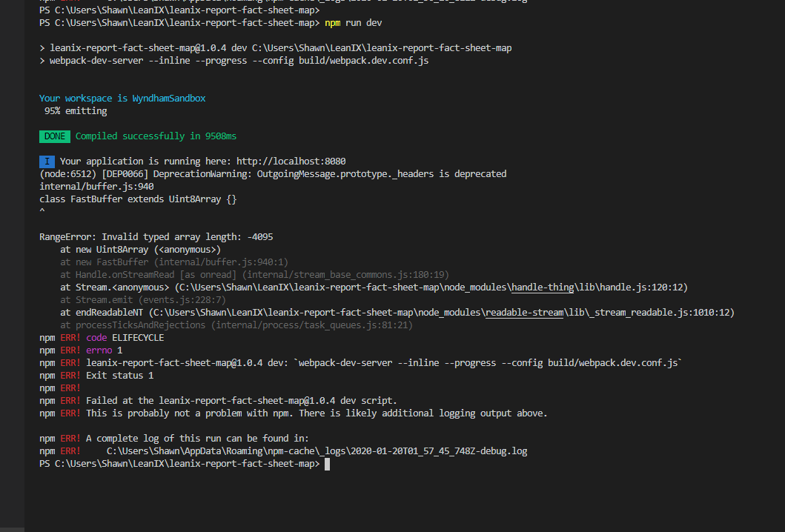This screenshot has width=785, height=532.
Task: Click the 'leanix-report-fact-sheet-map@1.0.4 dev' echo line
Action: [x=275, y=48]
